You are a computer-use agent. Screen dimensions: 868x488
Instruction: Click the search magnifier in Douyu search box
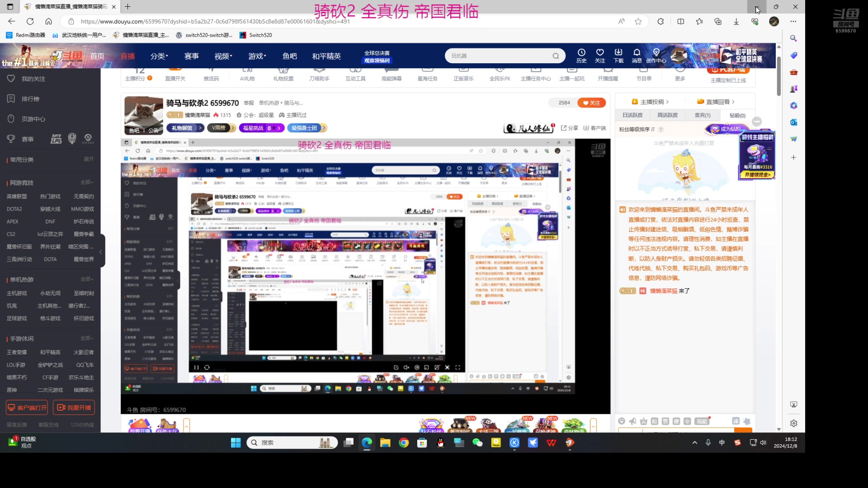tap(556, 56)
